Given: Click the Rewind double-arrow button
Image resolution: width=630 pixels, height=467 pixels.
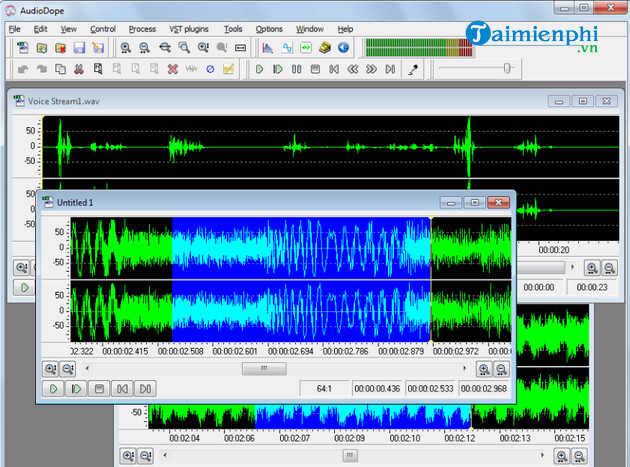Looking at the screenshot, I should (x=352, y=69).
